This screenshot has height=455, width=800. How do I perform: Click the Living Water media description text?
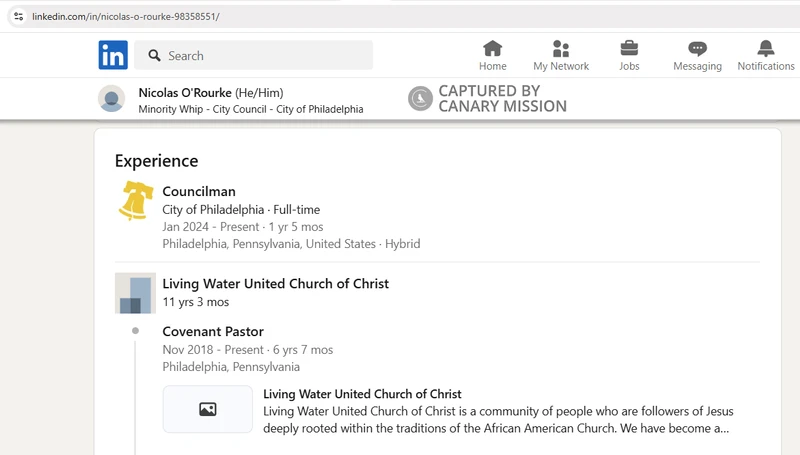click(498, 420)
